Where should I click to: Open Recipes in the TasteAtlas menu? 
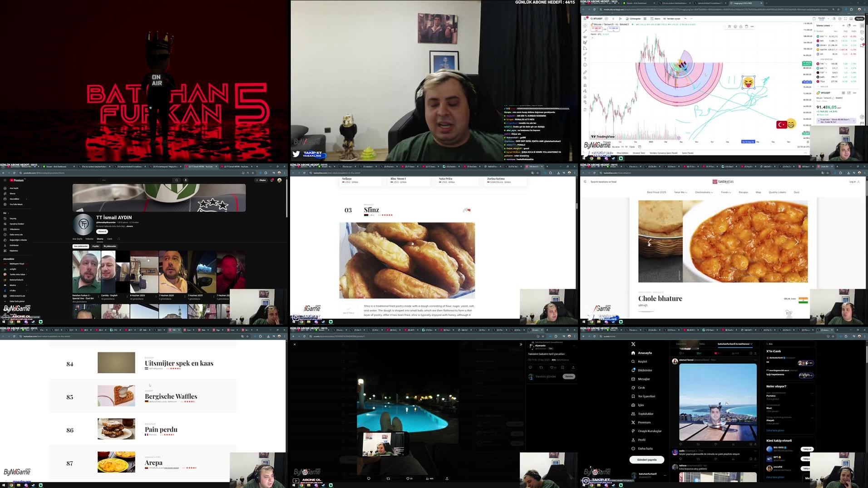[x=743, y=192]
